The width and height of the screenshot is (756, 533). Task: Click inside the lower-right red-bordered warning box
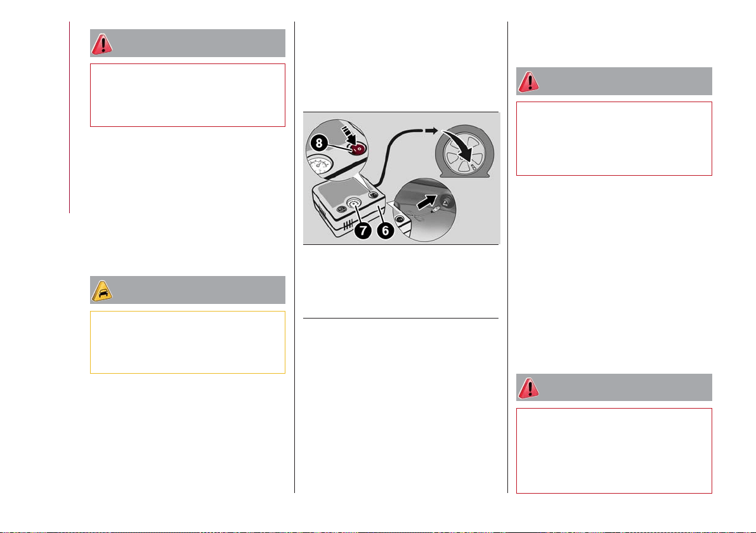coord(614,451)
